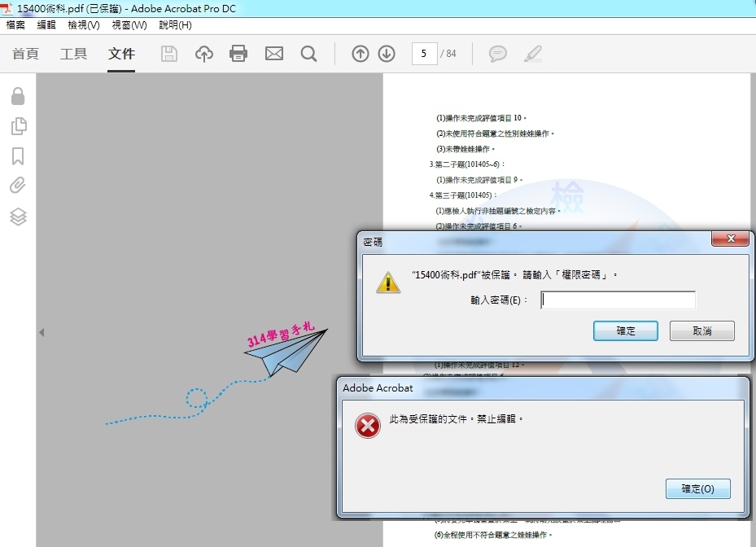Click the text 4.第三子題(101405)
The image size is (756, 547).
[463, 195]
